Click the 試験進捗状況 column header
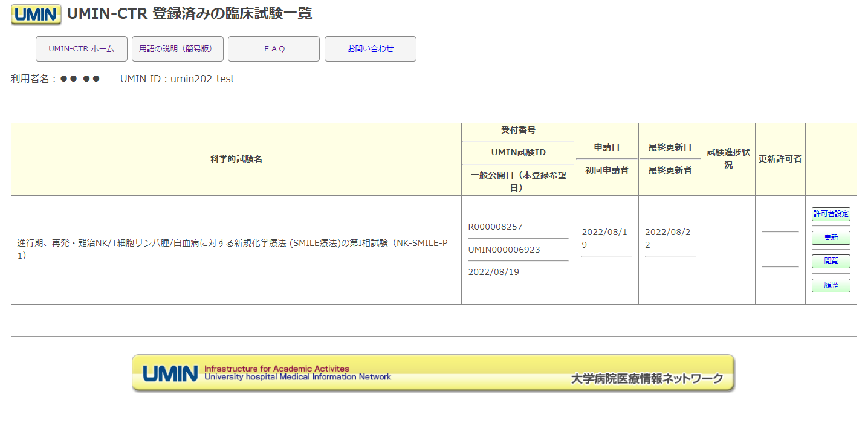868x426 pixels. click(728, 159)
